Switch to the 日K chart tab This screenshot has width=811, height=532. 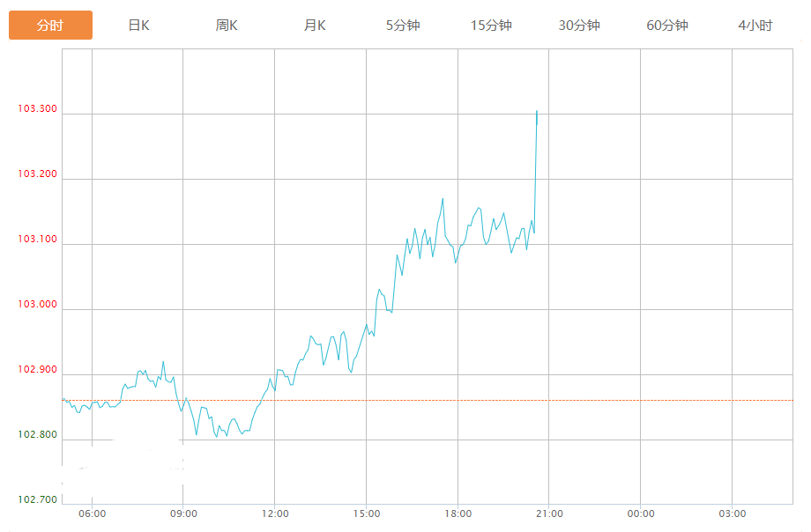coord(138,26)
